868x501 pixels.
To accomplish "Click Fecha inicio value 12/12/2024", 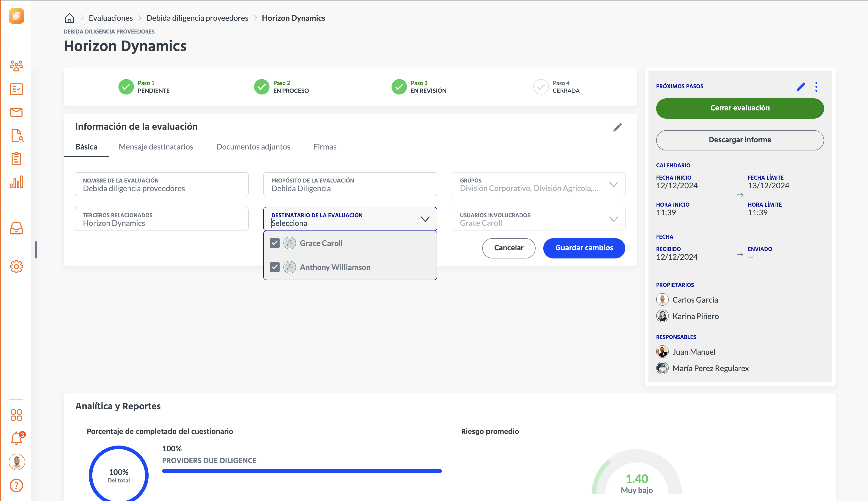I will click(x=677, y=186).
